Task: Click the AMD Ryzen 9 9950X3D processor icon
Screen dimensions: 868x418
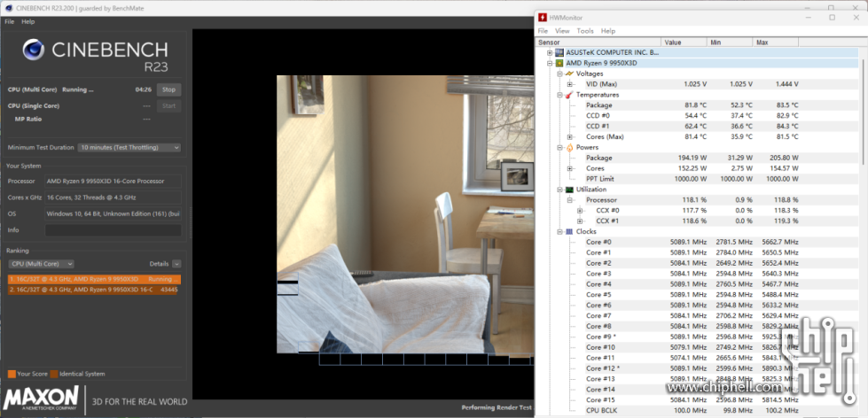Action: tap(559, 63)
